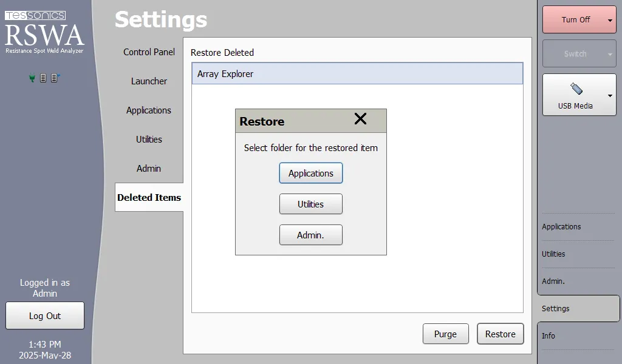Open Info in the right sidebar
Viewport: 622px width, 364px height.
pyautogui.click(x=549, y=336)
